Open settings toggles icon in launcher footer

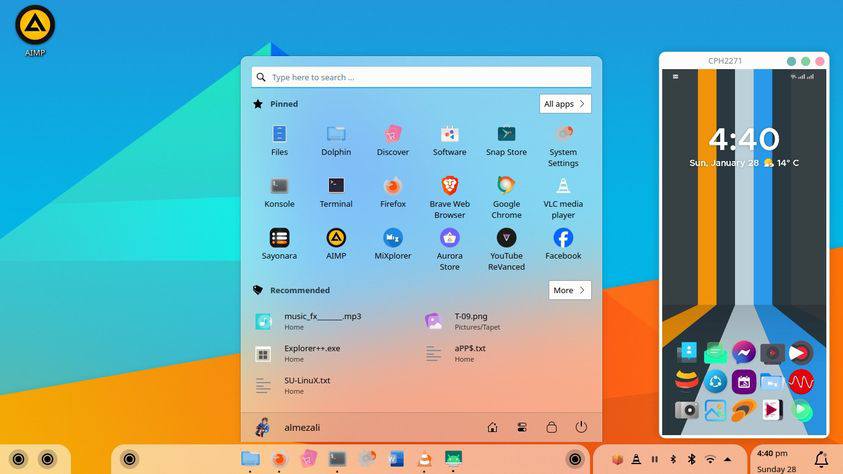coord(521,427)
